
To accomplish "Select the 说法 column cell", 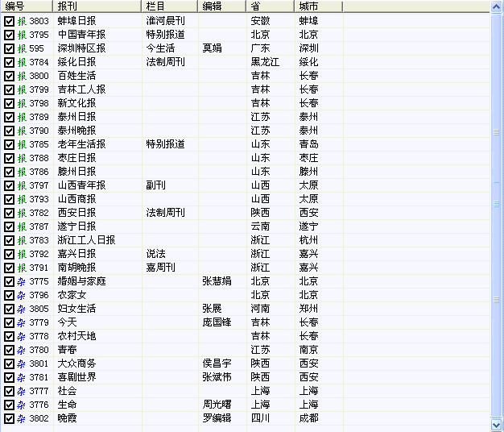I will 156,254.
